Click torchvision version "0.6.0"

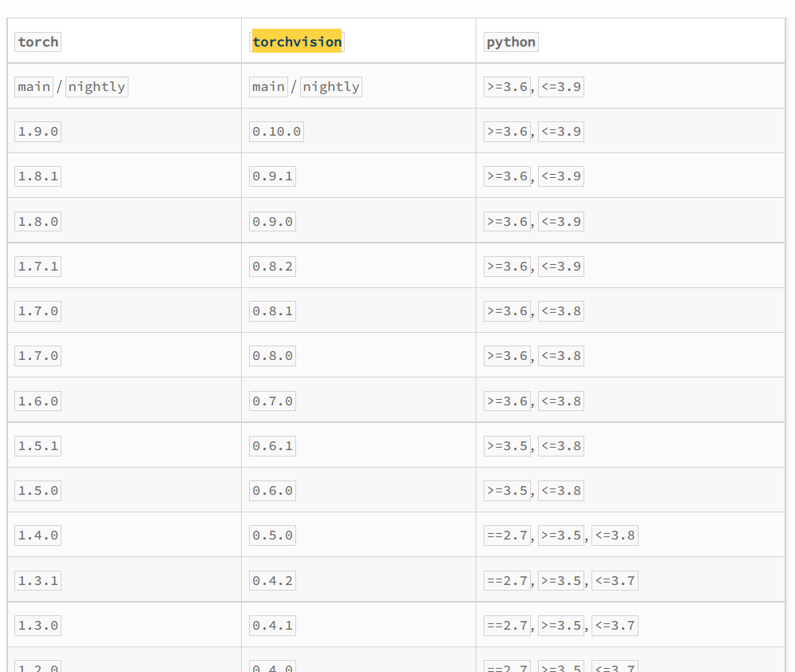273,491
